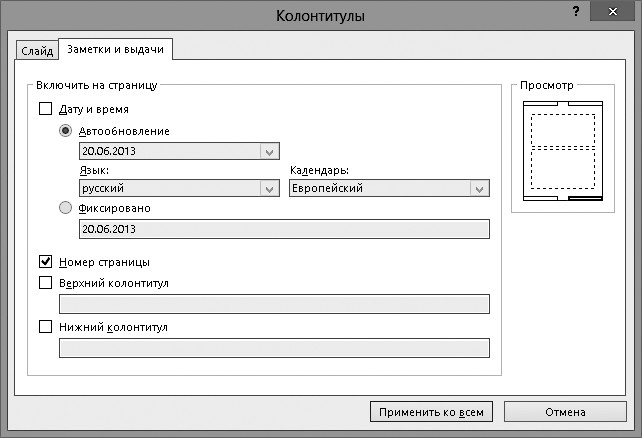Image resolution: width=642 pixels, height=438 pixels.
Task: Expand the auto-update date format dropdown
Action: (x=269, y=152)
